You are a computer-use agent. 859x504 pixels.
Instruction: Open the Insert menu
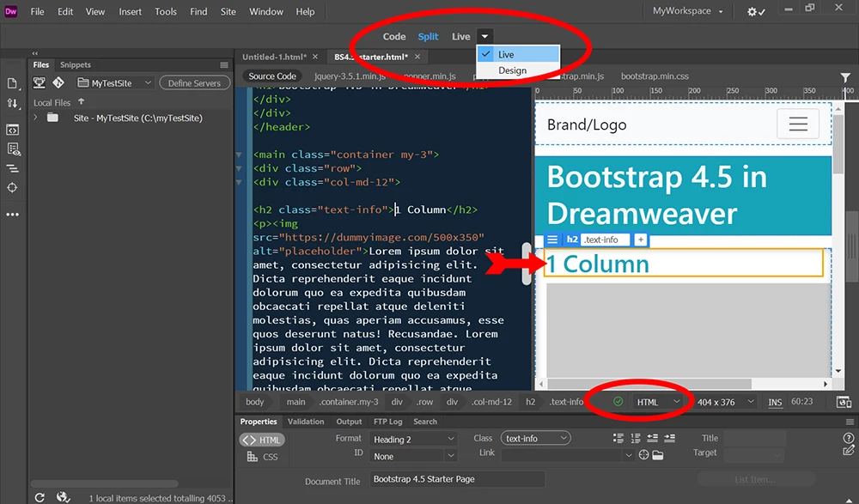pyautogui.click(x=131, y=11)
